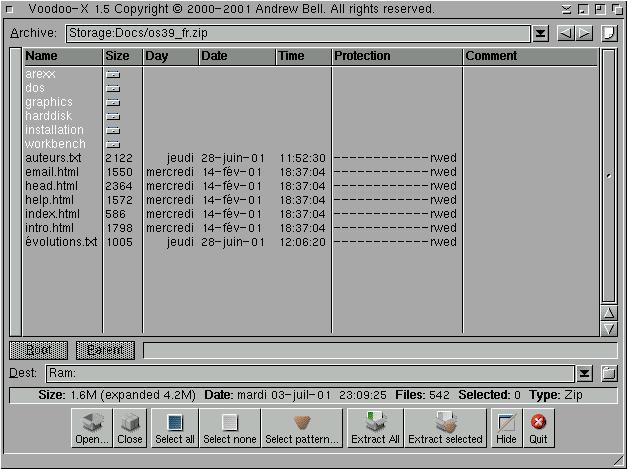Image resolution: width=627 pixels, height=469 pixels.
Task: Click folder icon of graphics row
Action: coord(113,102)
